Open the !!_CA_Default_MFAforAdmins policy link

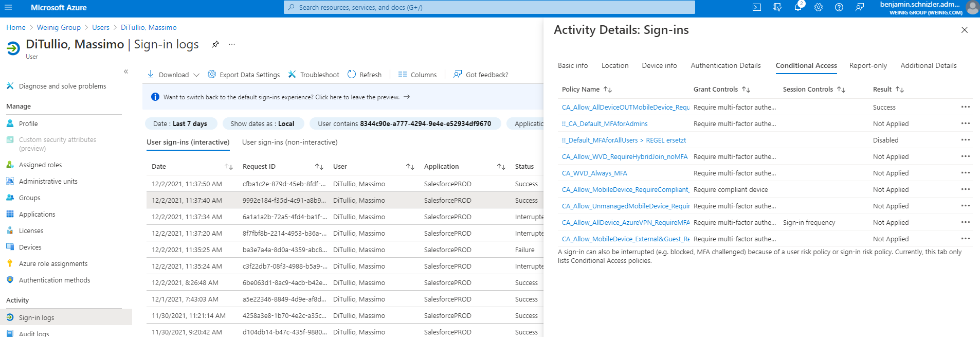coord(605,123)
